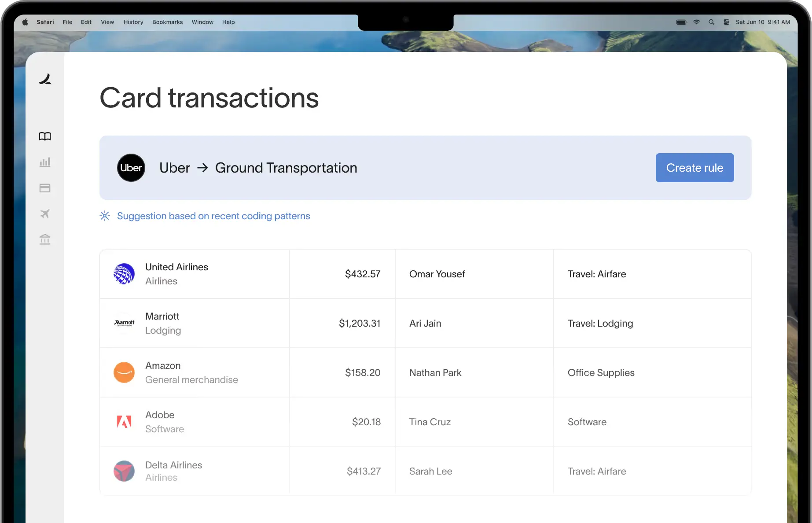Click the Uber logo in suggestion banner
The height and width of the screenshot is (523, 812).
click(x=131, y=168)
